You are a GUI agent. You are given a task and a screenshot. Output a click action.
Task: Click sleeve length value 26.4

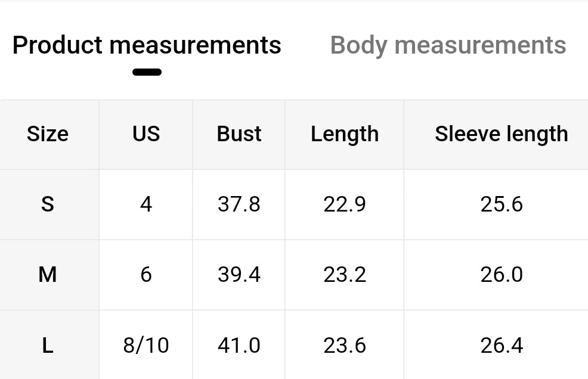tap(501, 345)
